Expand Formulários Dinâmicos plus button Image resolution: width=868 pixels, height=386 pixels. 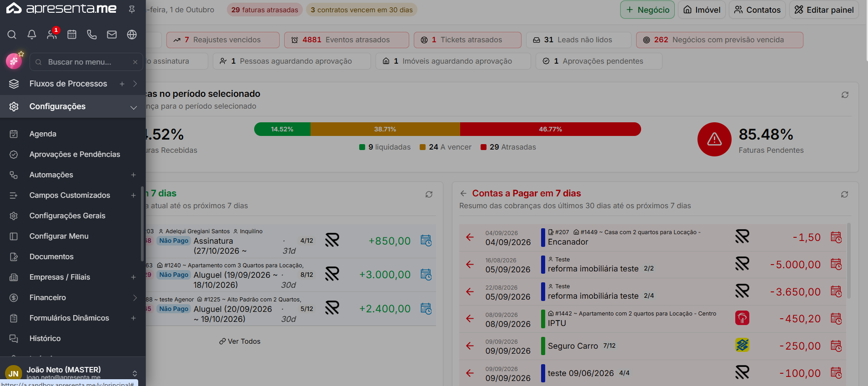[x=133, y=318]
